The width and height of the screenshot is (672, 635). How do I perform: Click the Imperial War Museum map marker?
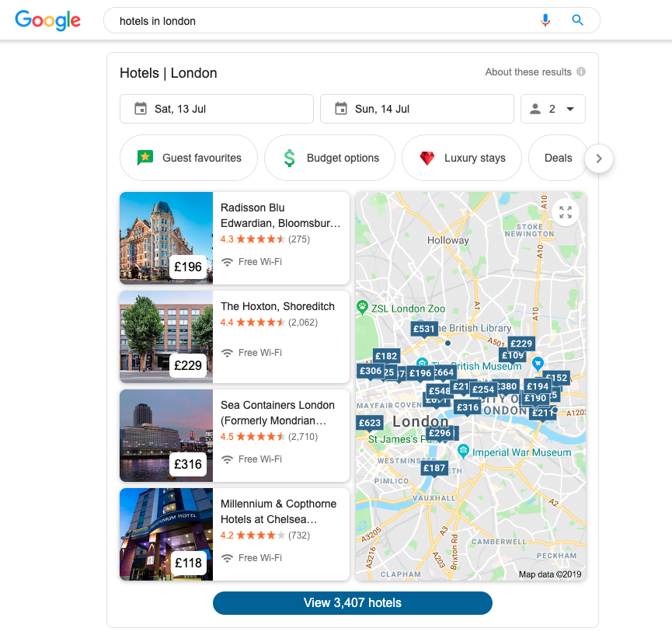[x=463, y=451]
